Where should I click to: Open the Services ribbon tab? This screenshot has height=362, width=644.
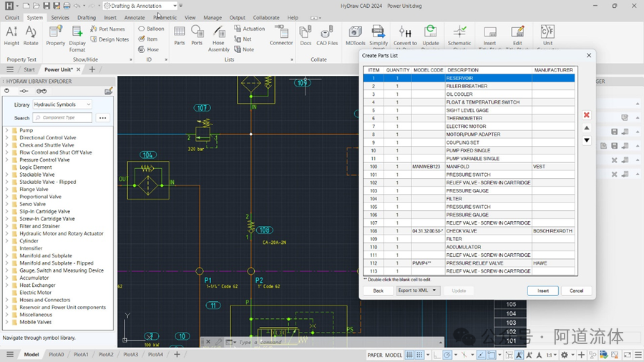pyautogui.click(x=60, y=18)
